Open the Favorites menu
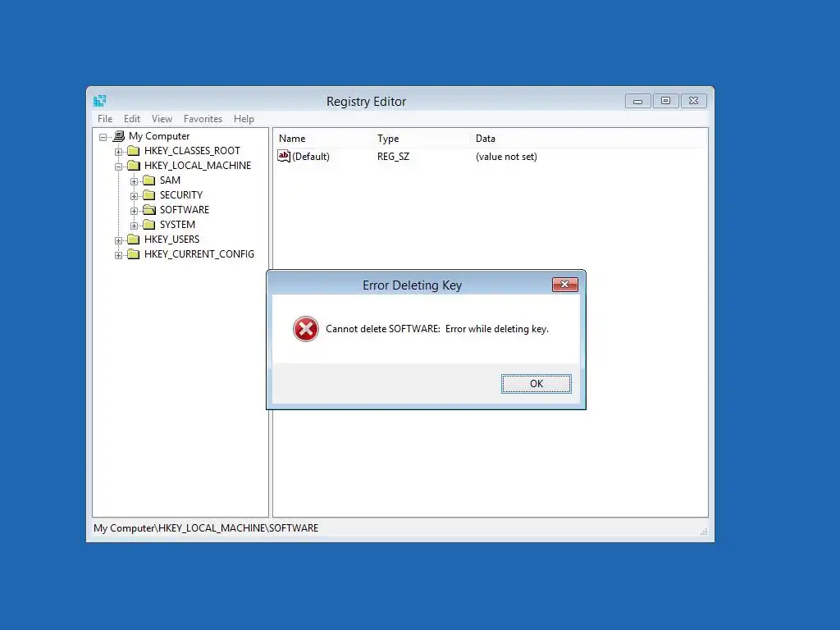Screen dimensions: 840x630 [x=203, y=119]
